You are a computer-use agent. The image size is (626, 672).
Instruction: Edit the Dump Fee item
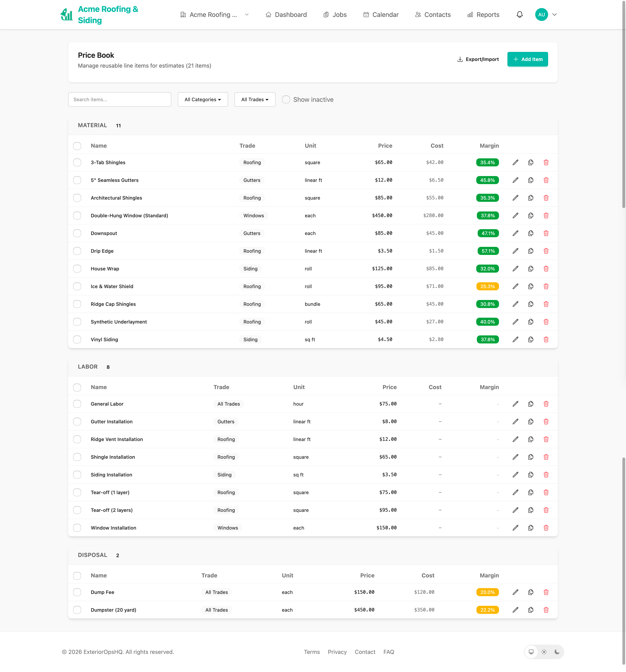(515, 592)
